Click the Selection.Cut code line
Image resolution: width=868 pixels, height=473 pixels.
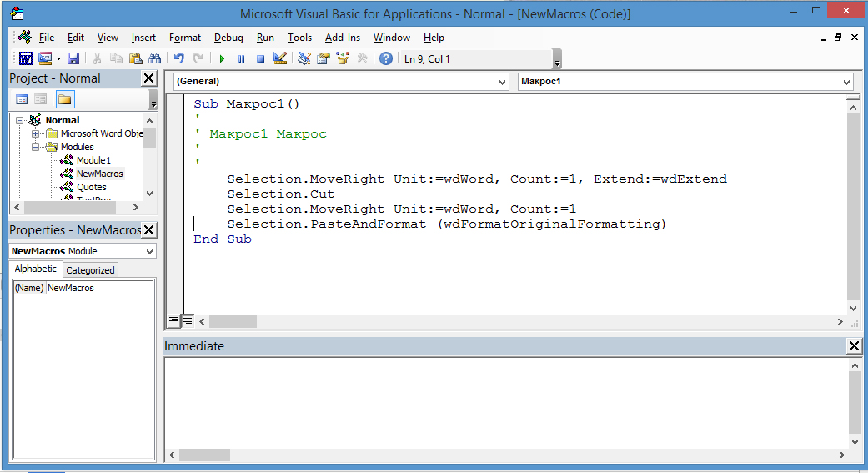coord(281,194)
